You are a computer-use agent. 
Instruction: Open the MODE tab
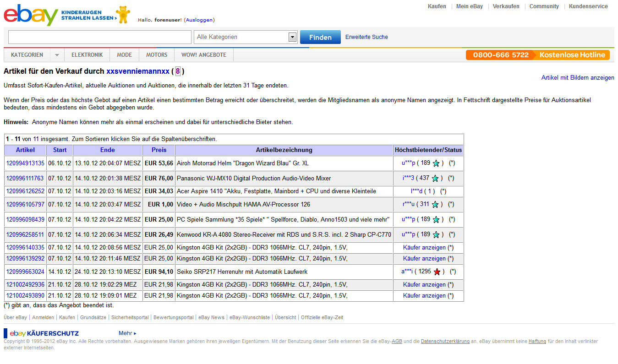(124, 55)
